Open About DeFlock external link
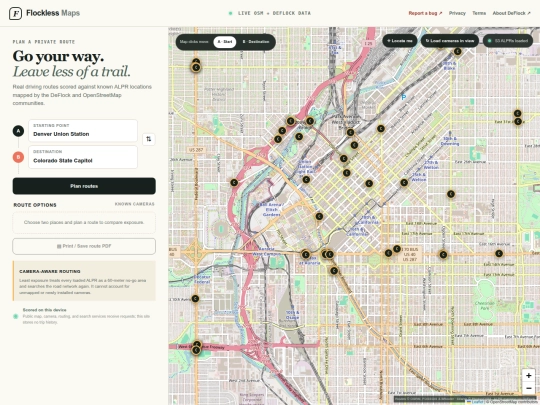This screenshot has height=405, width=540. point(511,13)
